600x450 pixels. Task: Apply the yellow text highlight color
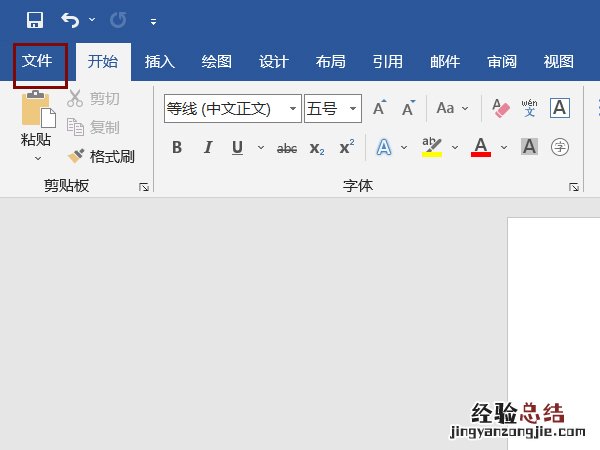432,148
